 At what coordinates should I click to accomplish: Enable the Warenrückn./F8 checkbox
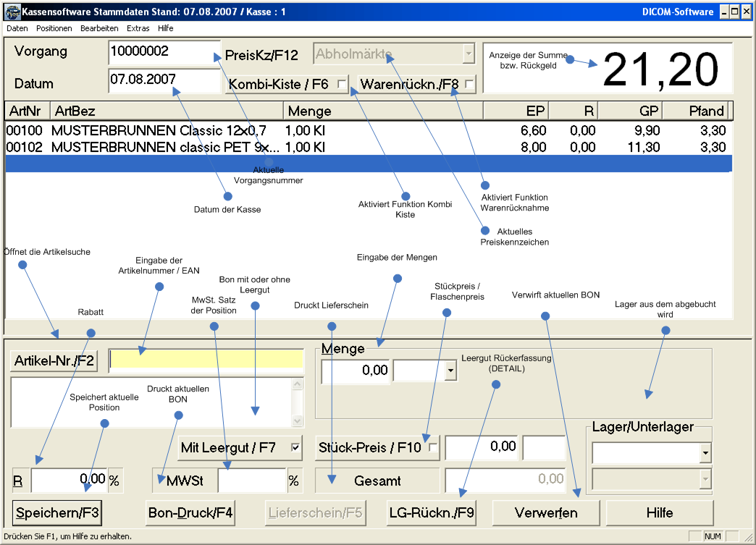pyautogui.click(x=469, y=85)
